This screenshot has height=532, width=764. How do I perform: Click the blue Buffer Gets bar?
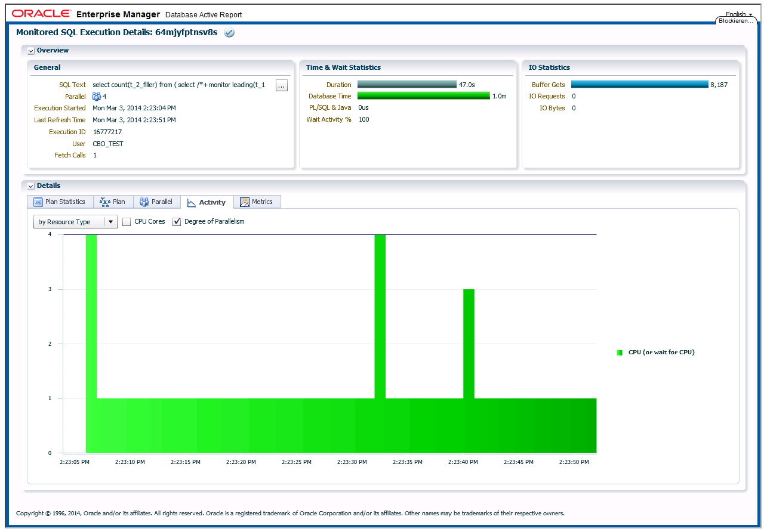(640, 85)
